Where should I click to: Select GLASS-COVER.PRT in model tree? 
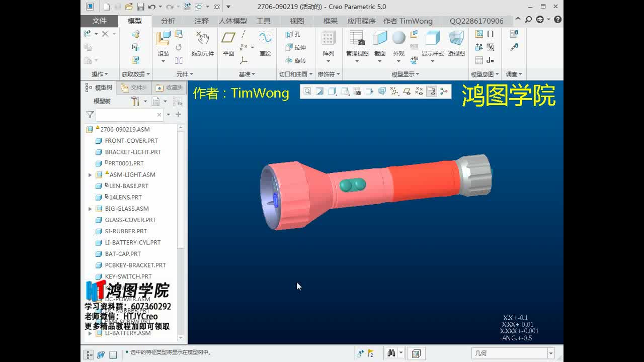point(130,220)
